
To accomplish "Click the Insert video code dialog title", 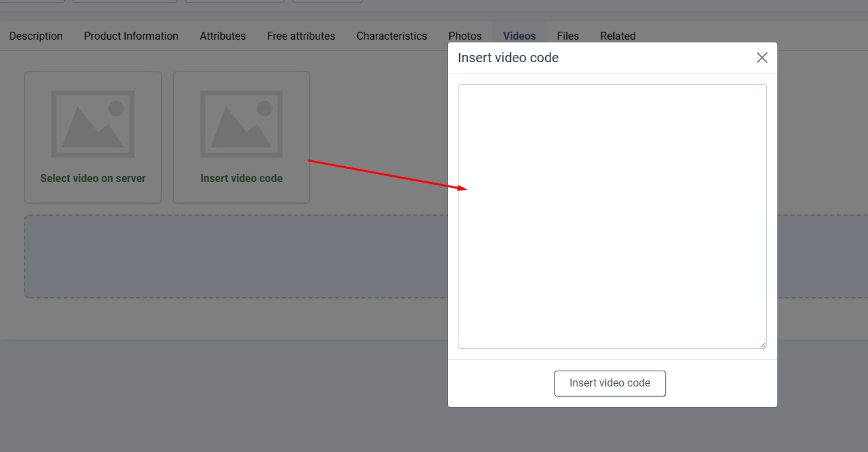I will pos(508,58).
